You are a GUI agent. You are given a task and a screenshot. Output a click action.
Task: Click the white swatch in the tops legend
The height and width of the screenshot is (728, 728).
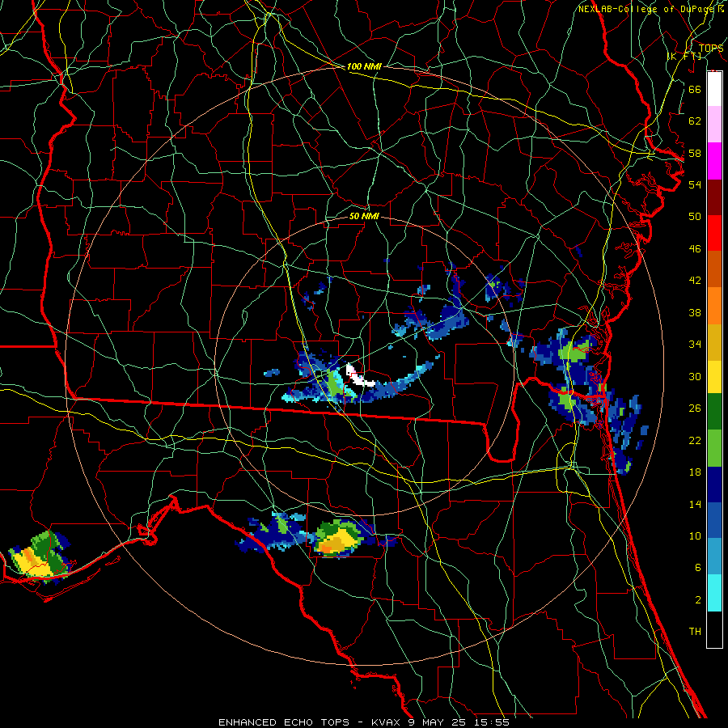tap(714, 89)
